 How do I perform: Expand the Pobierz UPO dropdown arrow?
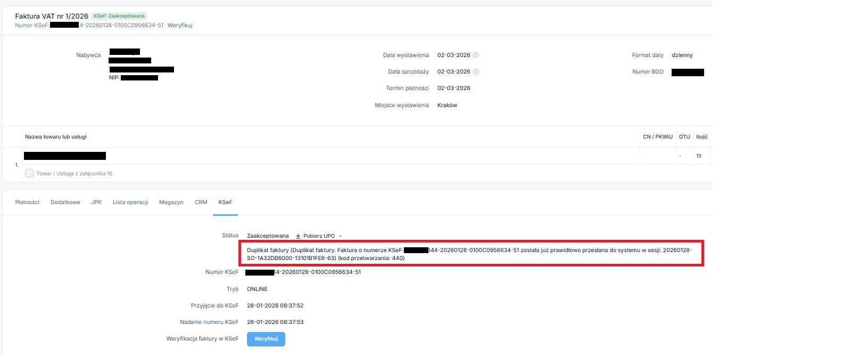[x=341, y=236]
